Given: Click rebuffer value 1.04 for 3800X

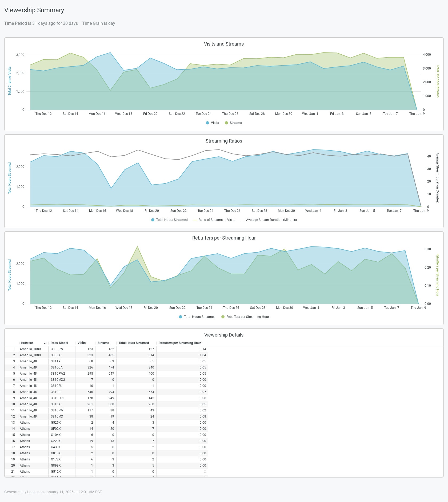Looking at the screenshot, I should 203,355.
